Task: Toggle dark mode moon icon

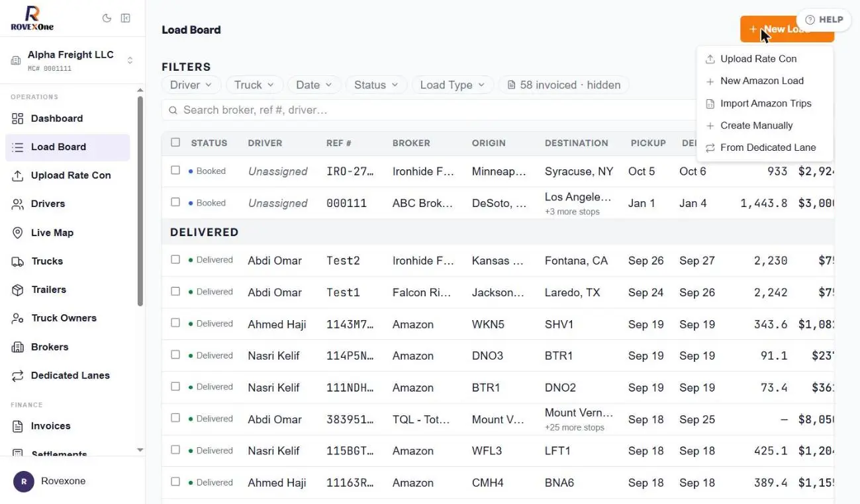Action: [x=107, y=18]
